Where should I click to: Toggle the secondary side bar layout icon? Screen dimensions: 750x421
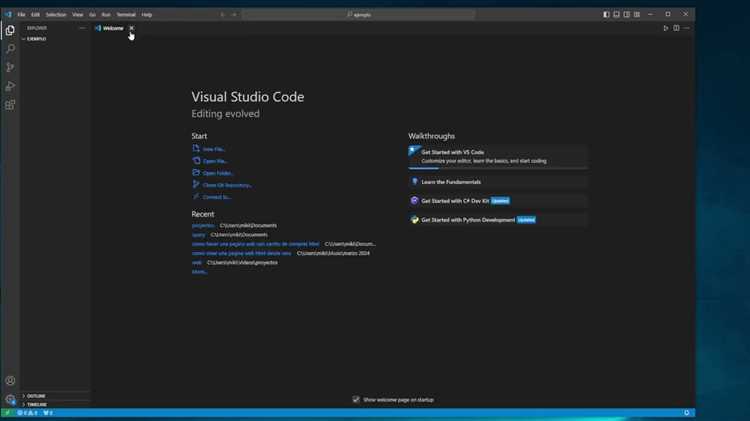coord(627,14)
